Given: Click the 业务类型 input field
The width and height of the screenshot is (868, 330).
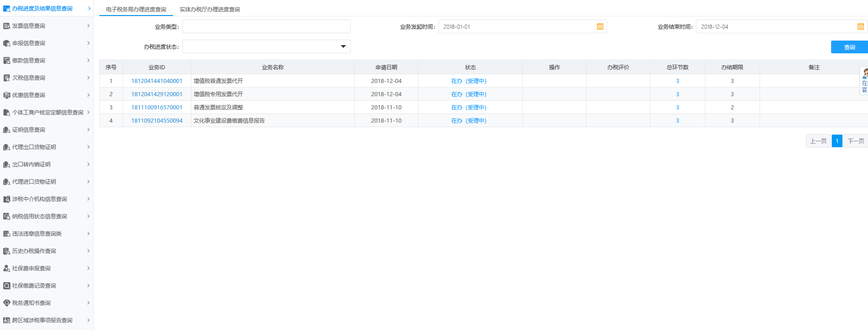Looking at the screenshot, I should pyautogui.click(x=266, y=27).
